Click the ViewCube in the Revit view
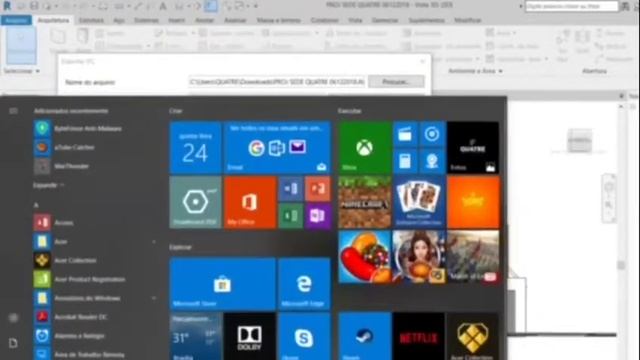640x360 pixels. click(580, 141)
